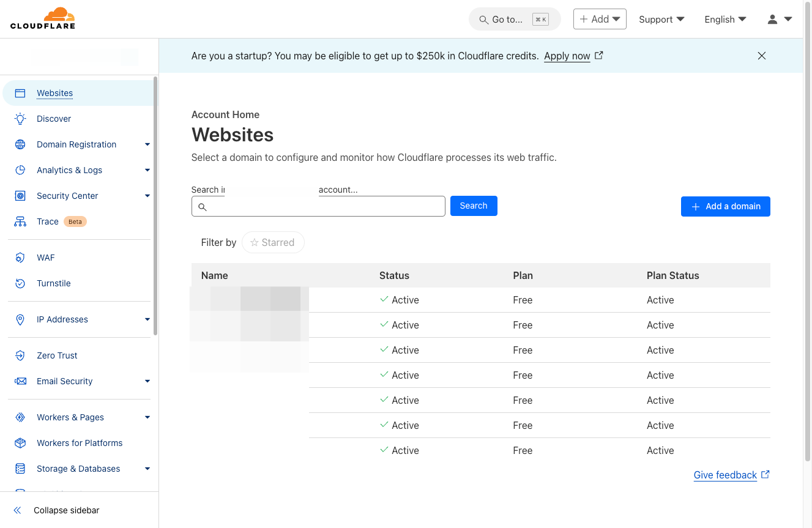
Task: Expand the Analytics & Logs submenu arrow
Action: [147, 170]
